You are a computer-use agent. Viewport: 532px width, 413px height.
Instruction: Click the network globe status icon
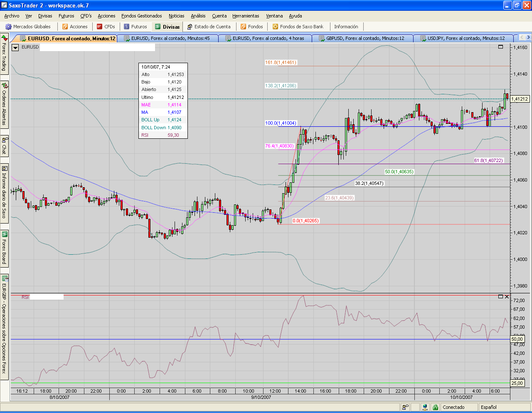(425, 407)
